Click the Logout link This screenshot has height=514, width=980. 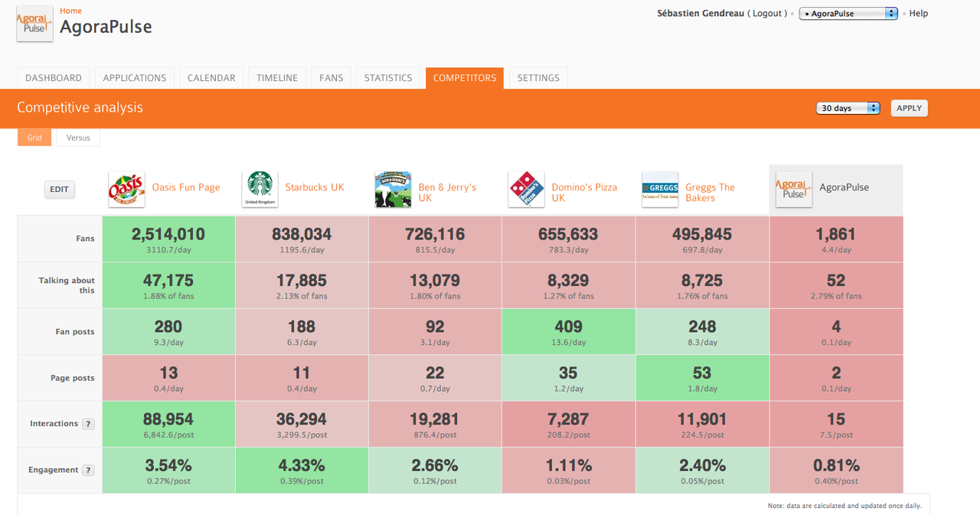click(767, 14)
